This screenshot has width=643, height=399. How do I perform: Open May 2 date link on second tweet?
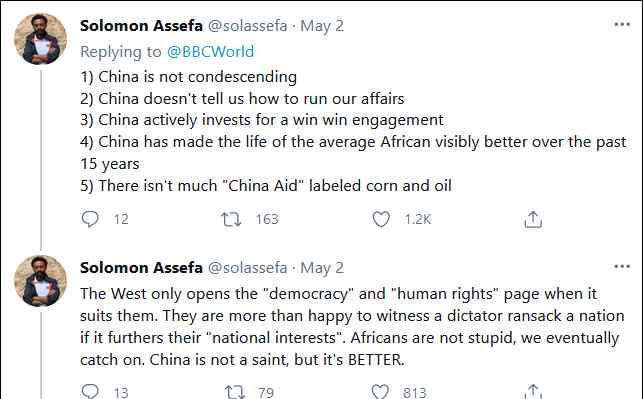click(x=322, y=268)
